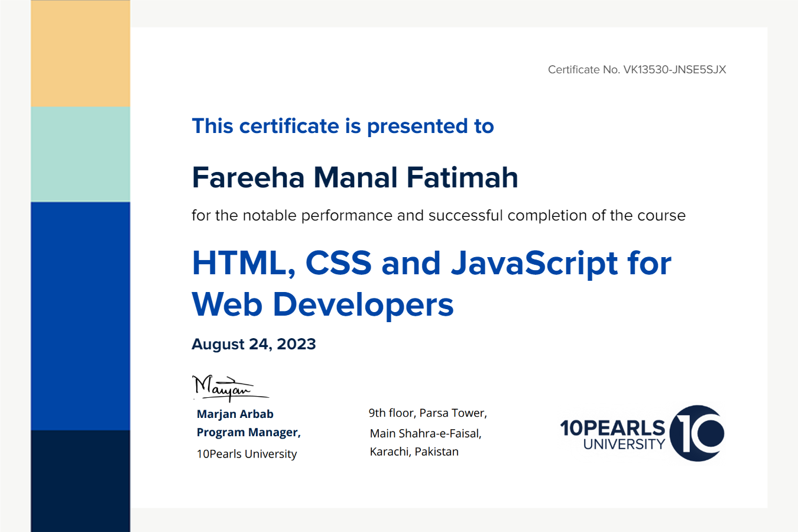This screenshot has width=798, height=532.
Task: Select the mint green color block
Action: click(80, 154)
